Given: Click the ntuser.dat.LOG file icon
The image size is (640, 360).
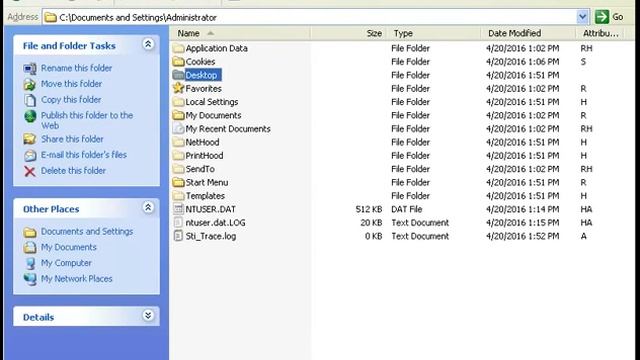Looking at the screenshot, I should pos(178,222).
